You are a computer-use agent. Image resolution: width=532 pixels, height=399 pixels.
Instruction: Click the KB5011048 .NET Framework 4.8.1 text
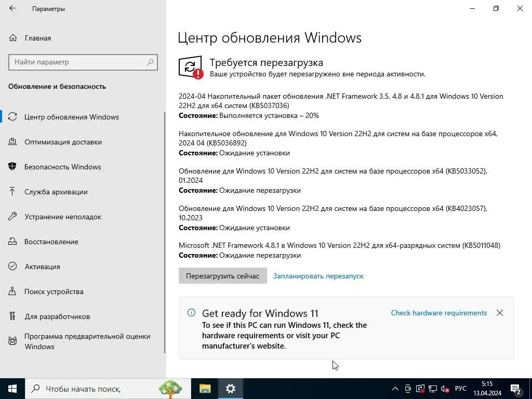click(339, 245)
